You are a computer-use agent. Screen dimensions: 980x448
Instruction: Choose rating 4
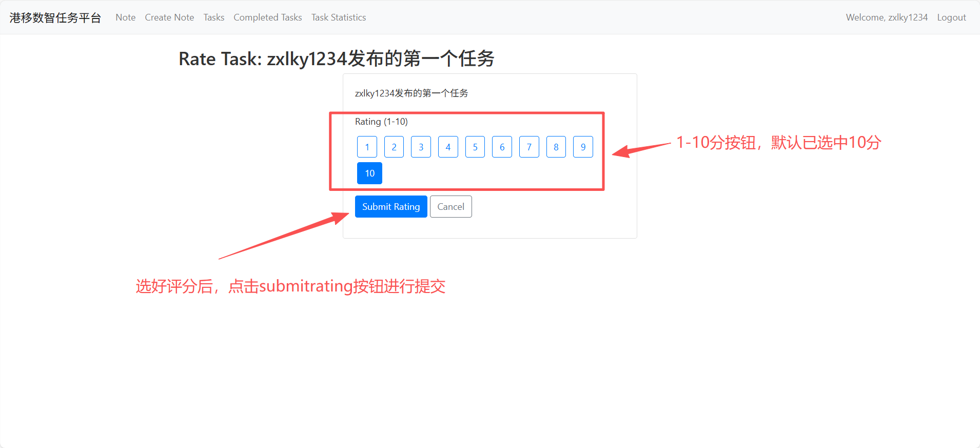tap(448, 147)
